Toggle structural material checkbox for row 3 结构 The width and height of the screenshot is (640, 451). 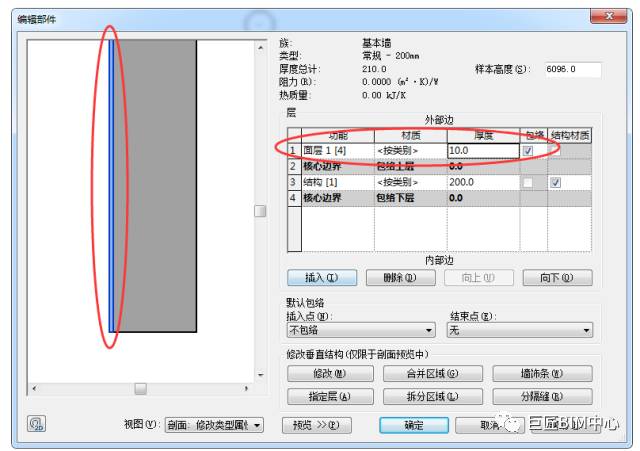tap(555, 182)
